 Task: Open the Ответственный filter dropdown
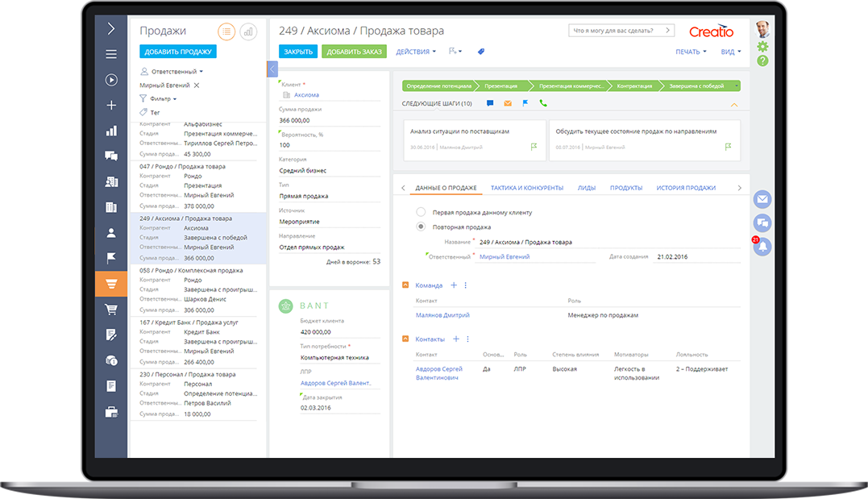click(172, 72)
